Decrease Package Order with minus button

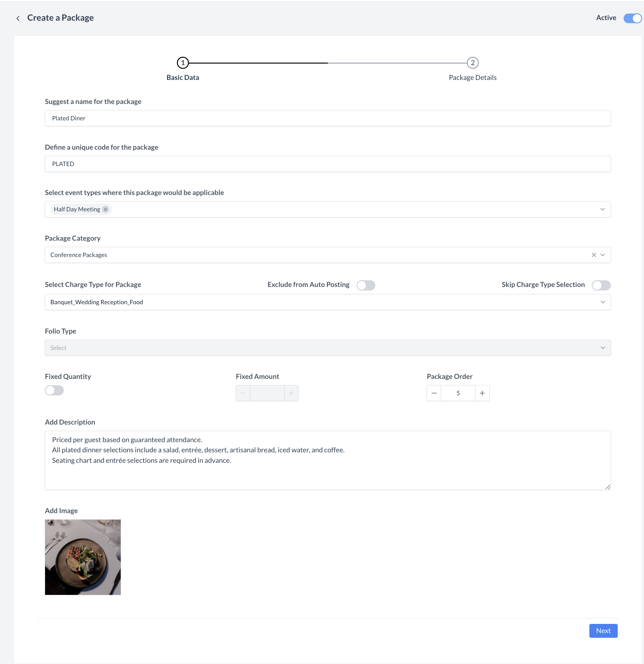coord(434,393)
